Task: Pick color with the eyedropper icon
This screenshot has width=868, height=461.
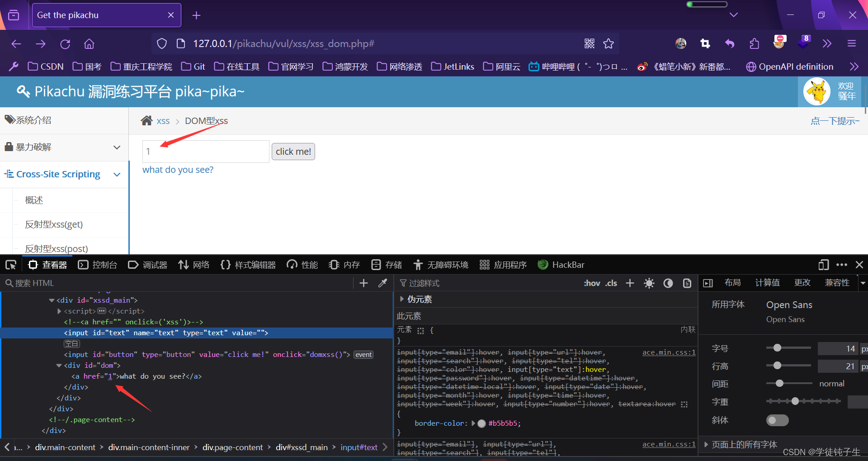Action: (x=382, y=283)
